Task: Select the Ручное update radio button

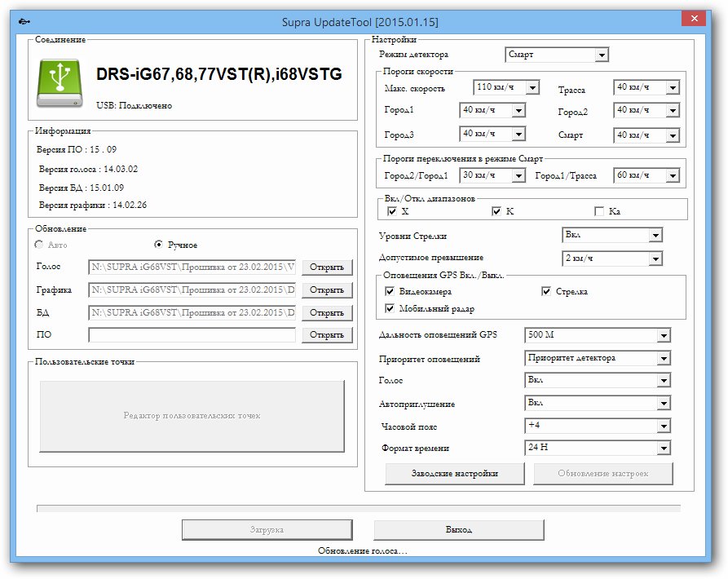Action: [158, 244]
